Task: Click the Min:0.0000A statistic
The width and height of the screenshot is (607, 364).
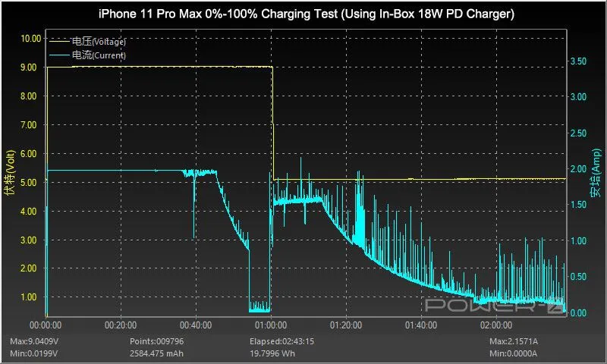Action: pyautogui.click(x=514, y=353)
